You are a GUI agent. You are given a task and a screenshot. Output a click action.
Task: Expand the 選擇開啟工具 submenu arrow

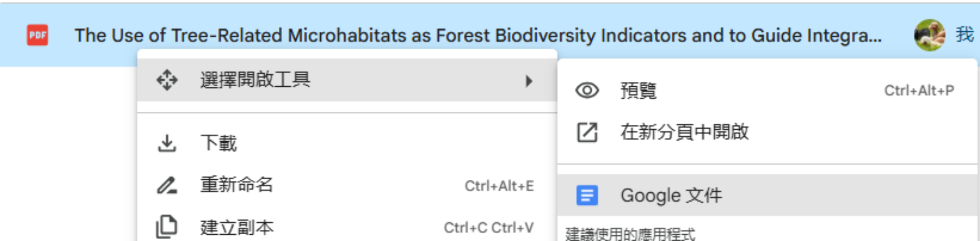point(529,80)
